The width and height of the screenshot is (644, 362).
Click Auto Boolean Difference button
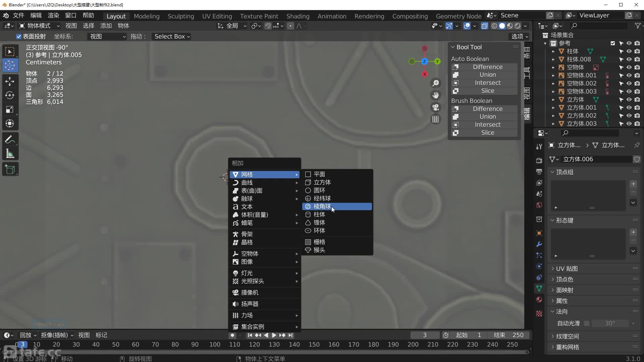pyautogui.click(x=487, y=67)
